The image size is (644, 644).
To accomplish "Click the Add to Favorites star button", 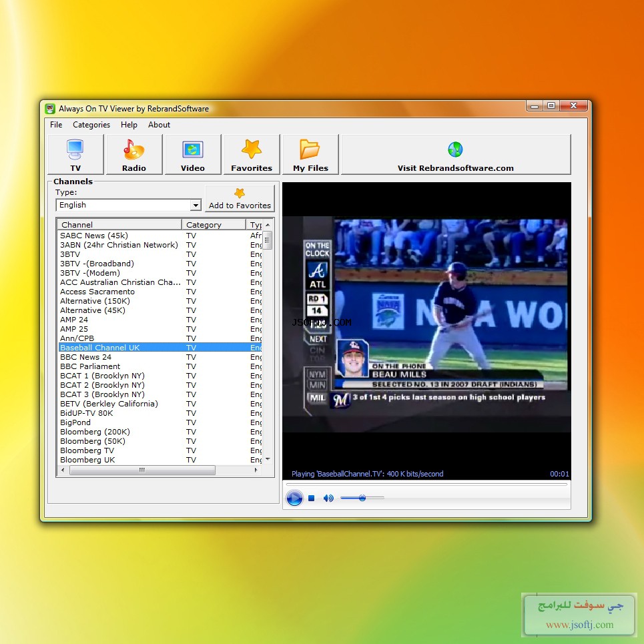I will click(x=240, y=198).
